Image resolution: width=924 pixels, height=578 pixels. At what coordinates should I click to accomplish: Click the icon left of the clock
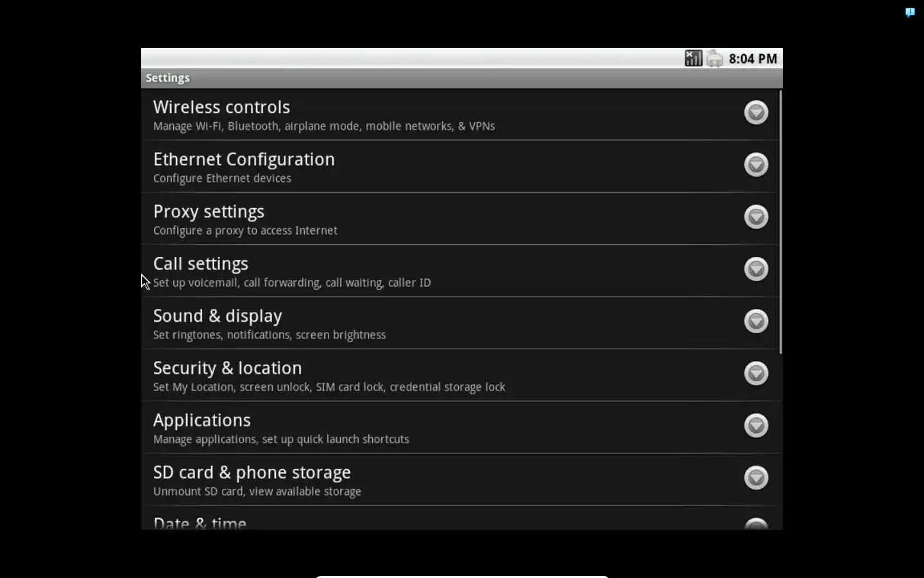(714, 59)
